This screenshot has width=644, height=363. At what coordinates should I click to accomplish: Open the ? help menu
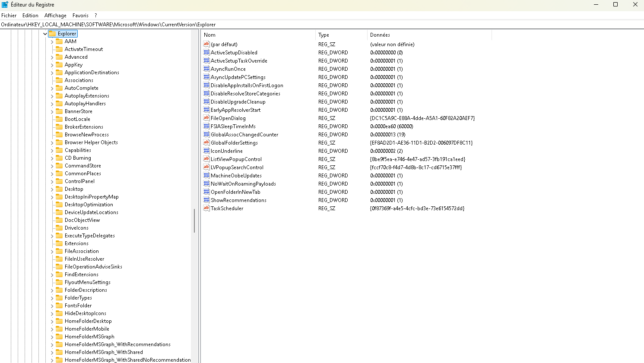(x=96, y=15)
